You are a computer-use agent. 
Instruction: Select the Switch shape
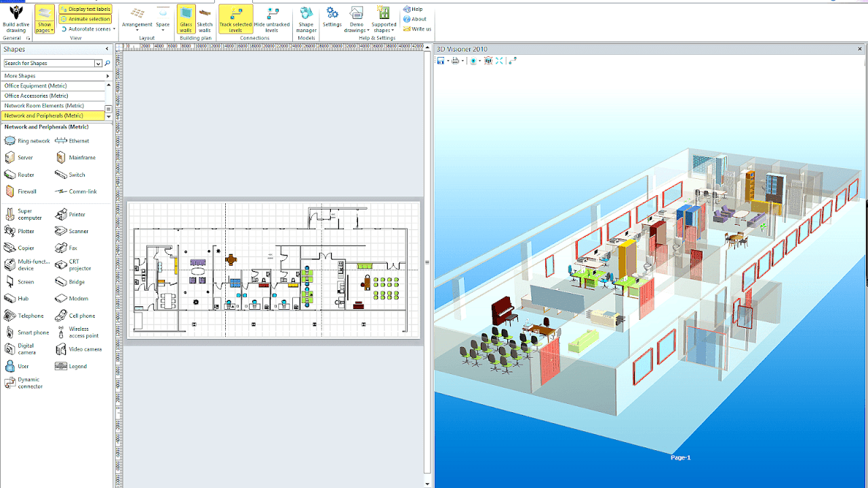pyautogui.click(x=71, y=175)
